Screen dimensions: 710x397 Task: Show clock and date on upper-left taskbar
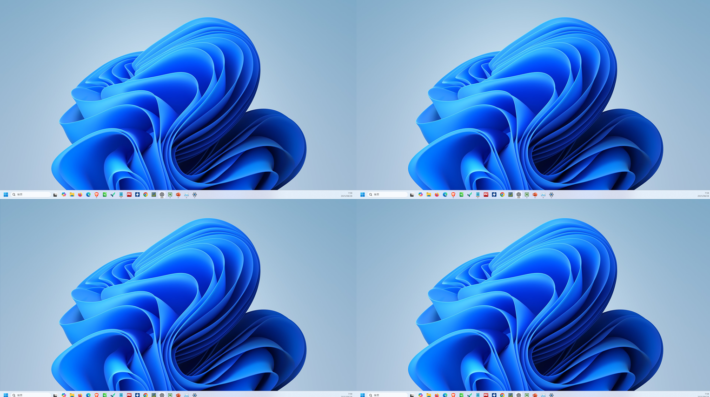click(347, 195)
